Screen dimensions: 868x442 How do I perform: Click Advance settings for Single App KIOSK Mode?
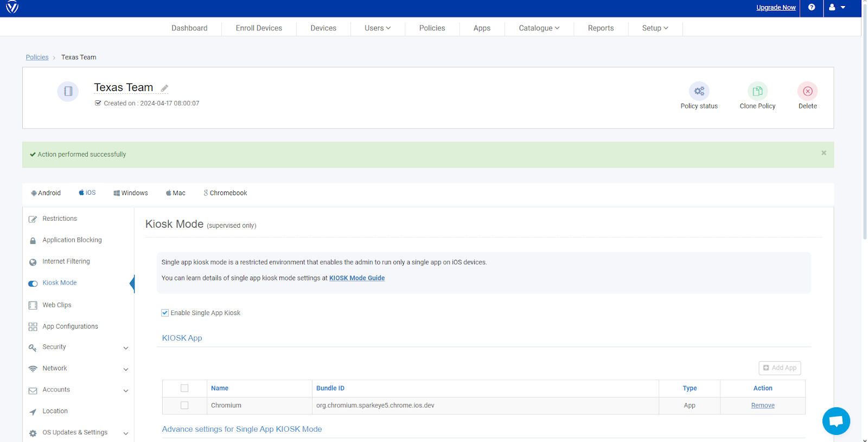[x=242, y=429]
